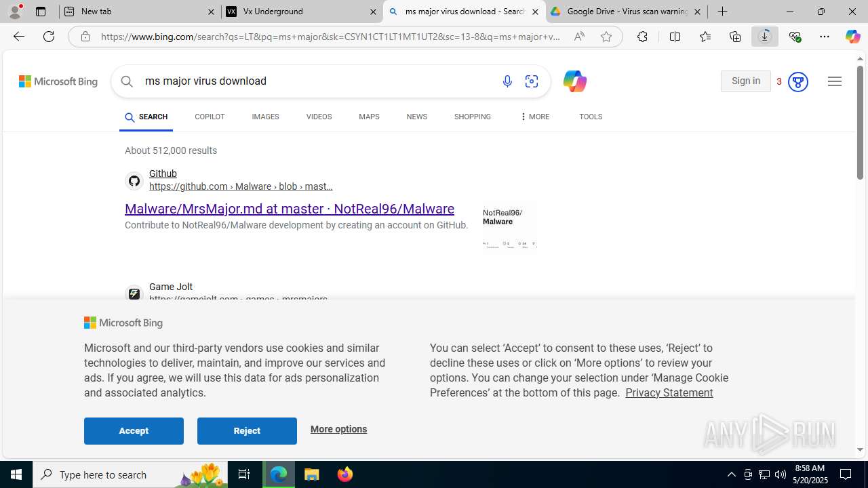This screenshot has width=868, height=488.
Task: Go back to the previous page
Action: pos(19,37)
